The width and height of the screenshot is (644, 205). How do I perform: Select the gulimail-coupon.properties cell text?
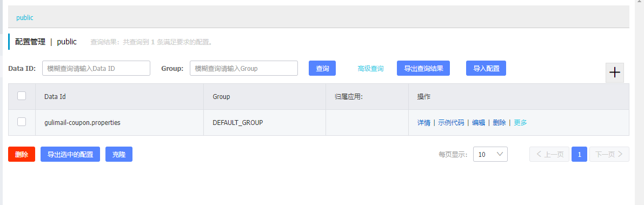tap(82, 122)
